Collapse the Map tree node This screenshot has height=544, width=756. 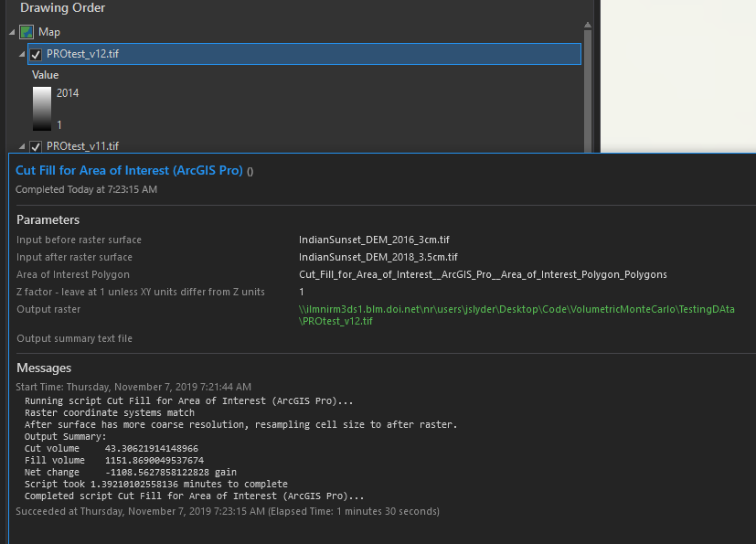point(12,32)
